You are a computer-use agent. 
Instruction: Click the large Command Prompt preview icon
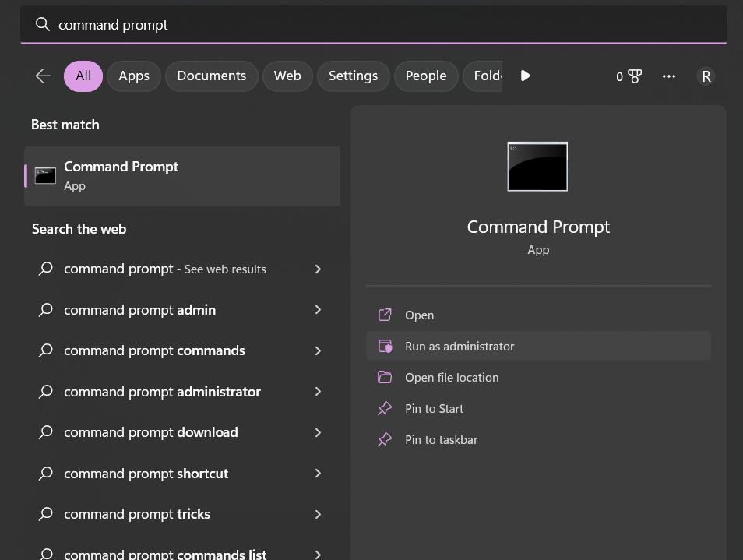tap(537, 167)
